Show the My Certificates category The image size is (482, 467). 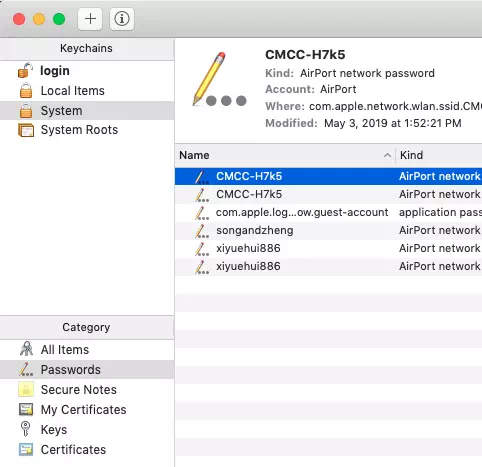(87, 410)
